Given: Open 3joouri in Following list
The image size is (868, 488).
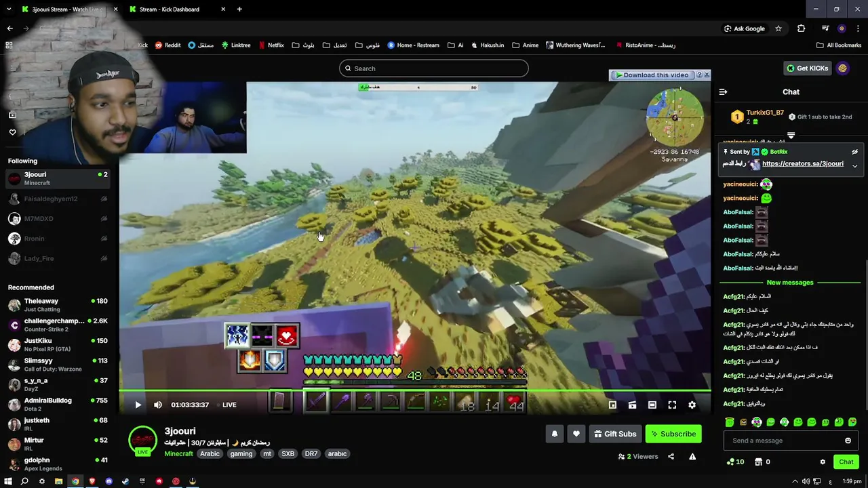Looking at the screenshot, I should (x=58, y=178).
